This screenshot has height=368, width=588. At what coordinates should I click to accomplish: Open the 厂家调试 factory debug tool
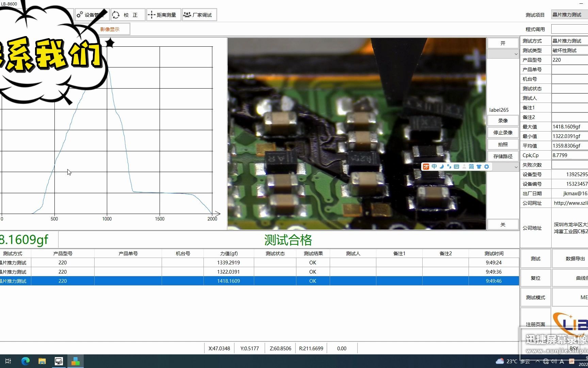[x=199, y=15]
